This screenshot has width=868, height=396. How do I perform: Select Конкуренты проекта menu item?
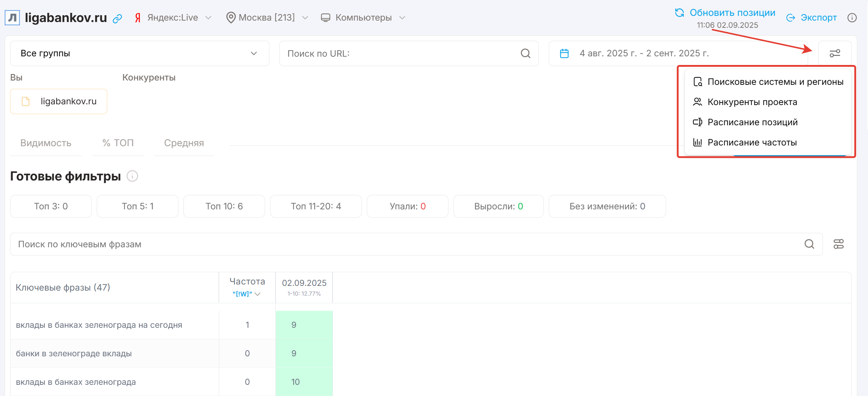[768, 102]
